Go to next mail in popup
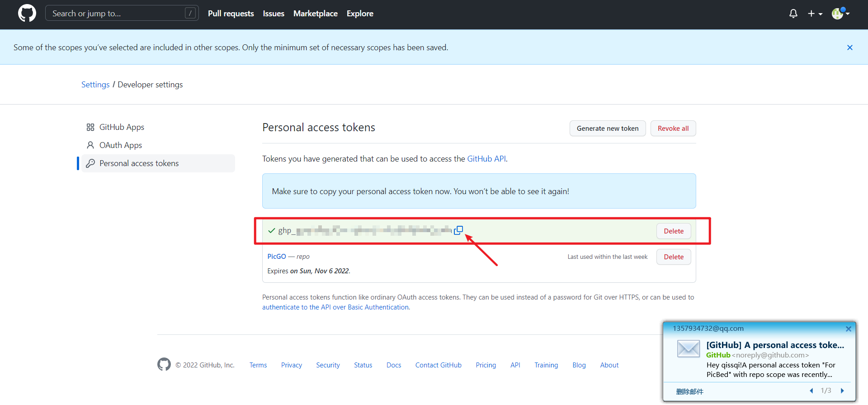The image size is (868, 405). (x=842, y=391)
